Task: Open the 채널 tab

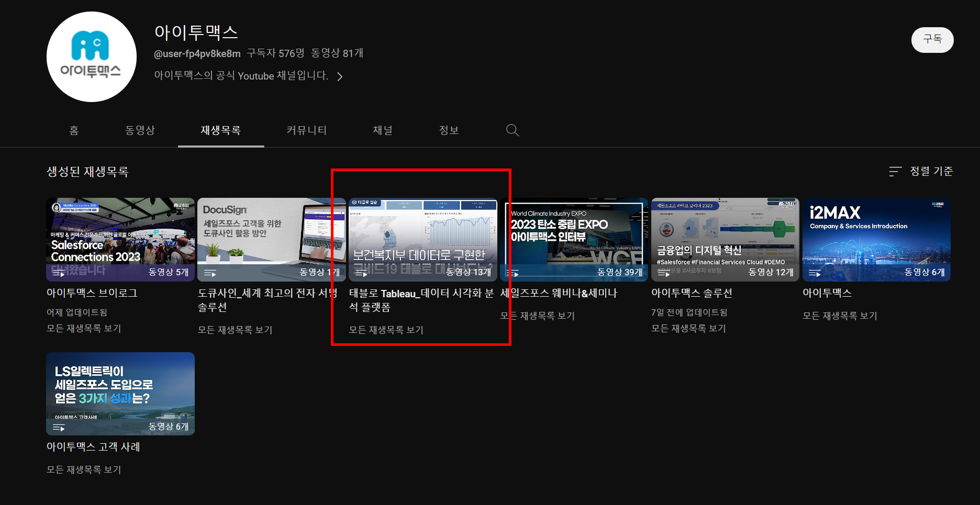Action: click(x=383, y=130)
